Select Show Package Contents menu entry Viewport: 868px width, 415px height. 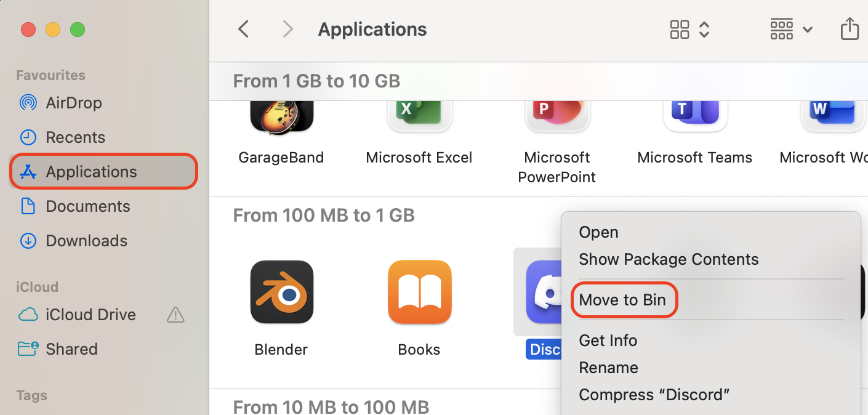(x=669, y=259)
